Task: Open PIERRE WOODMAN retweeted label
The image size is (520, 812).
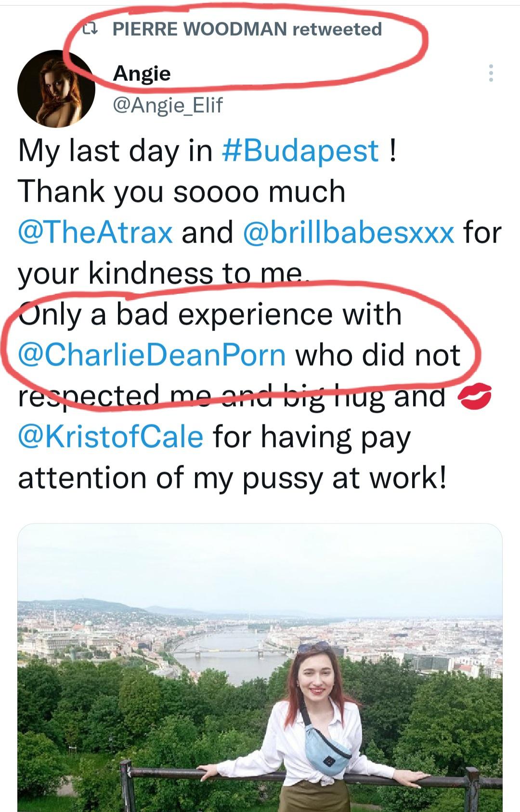Action: (x=247, y=29)
